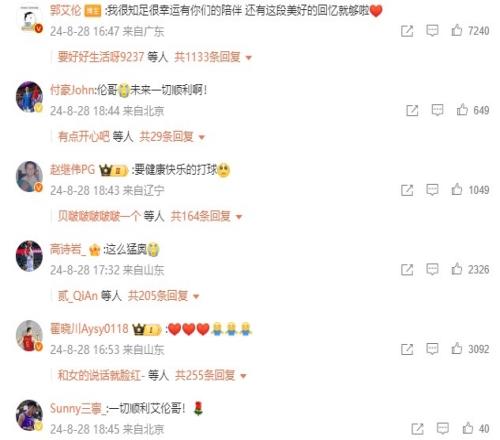The image size is (500, 440).
Task: Share 高诗岩_'s comment using forward icon
Action: [407, 270]
